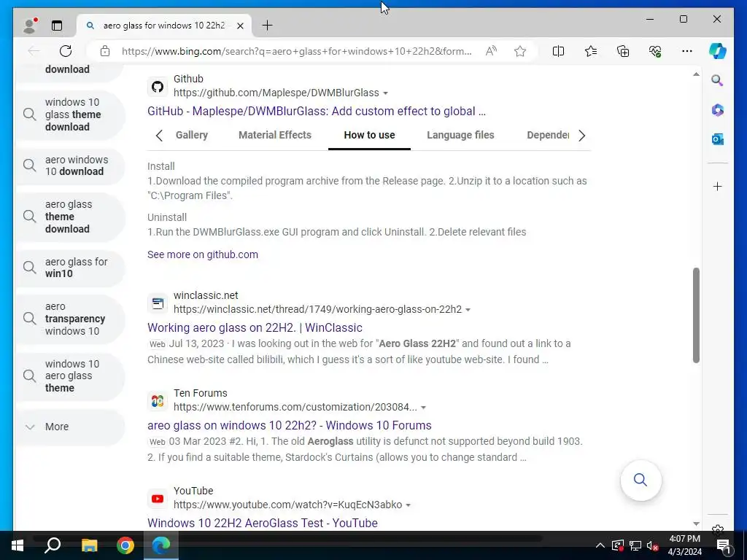The height and width of the screenshot is (560, 747).
Task: Click See more on github.com
Action: click(x=203, y=254)
